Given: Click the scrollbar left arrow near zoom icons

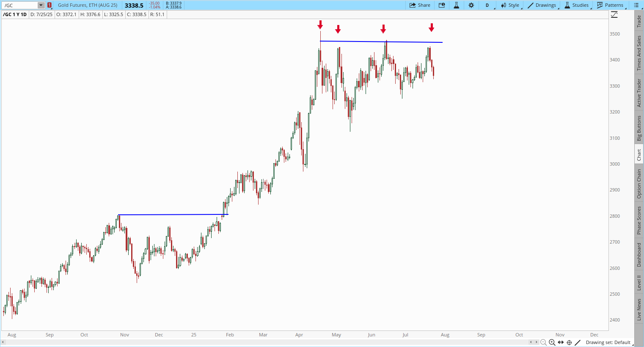Looking at the screenshot, I should (531, 342).
